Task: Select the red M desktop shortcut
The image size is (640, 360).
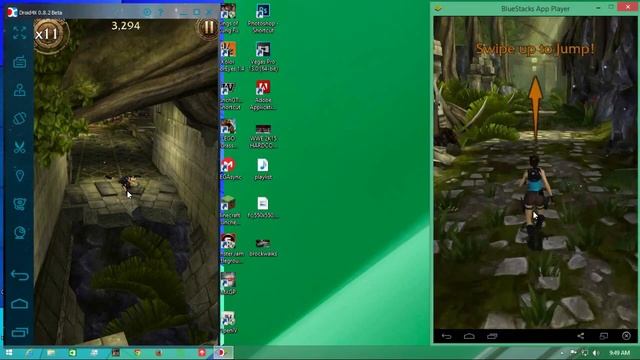Action: pos(229,169)
